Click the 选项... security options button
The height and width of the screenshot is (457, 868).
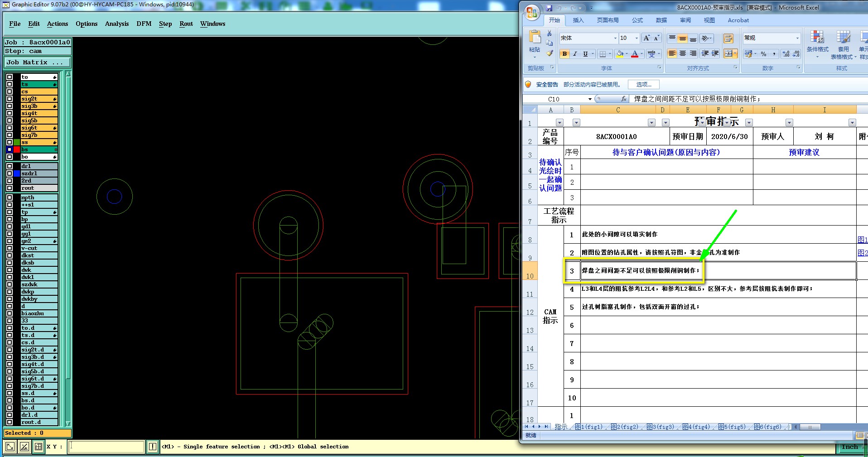(644, 85)
